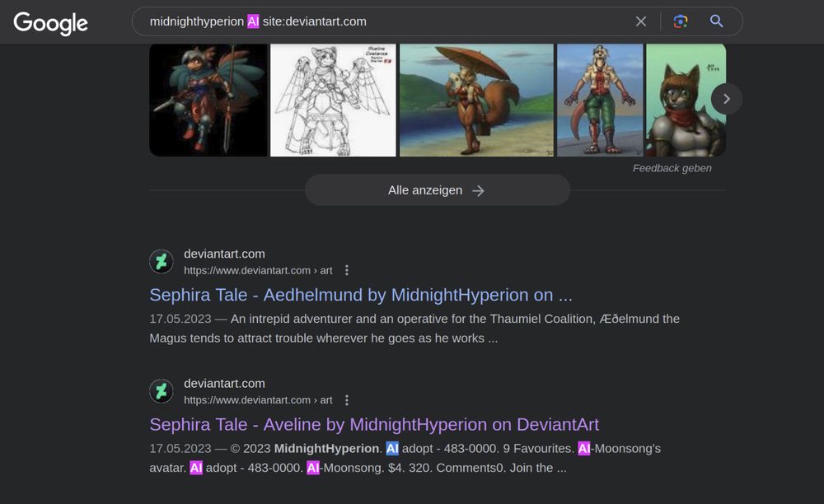Open the pencil sketch armored character thumbnail
The image size is (824, 504).
click(x=333, y=100)
